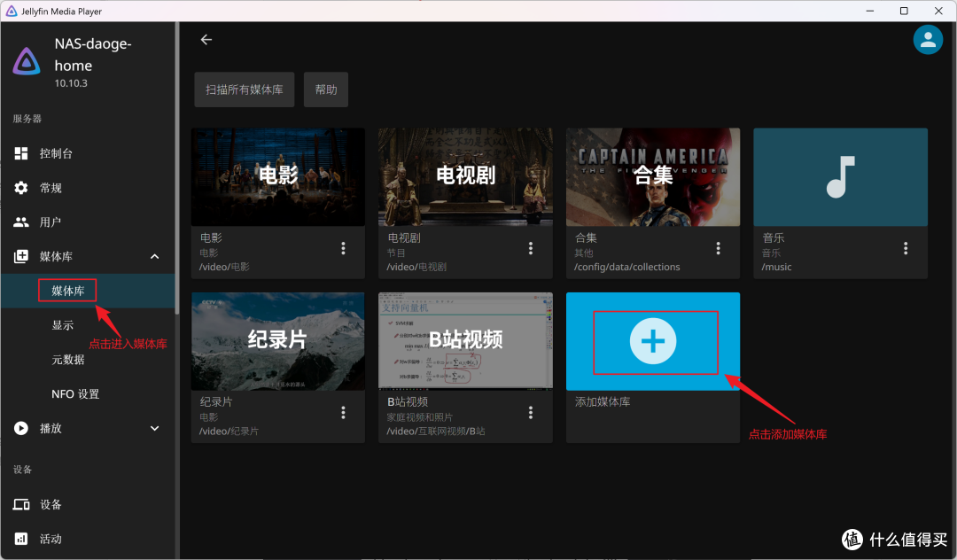Click the /config/data/collections path text
The width and height of the screenshot is (957, 560).
tap(626, 268)
